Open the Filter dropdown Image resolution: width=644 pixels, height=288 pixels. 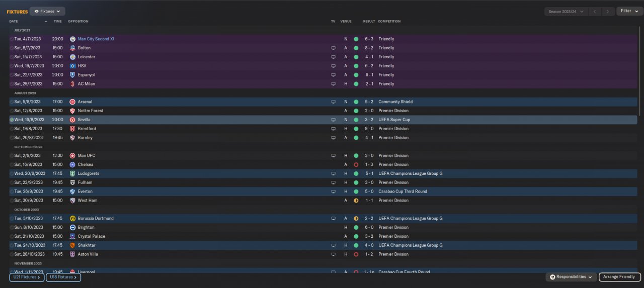pyautogui.click(x=629, y=11)
